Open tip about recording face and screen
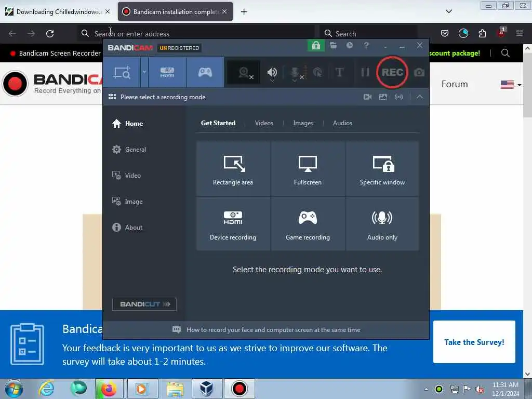532x399 pixels. [x=267, y=330]
